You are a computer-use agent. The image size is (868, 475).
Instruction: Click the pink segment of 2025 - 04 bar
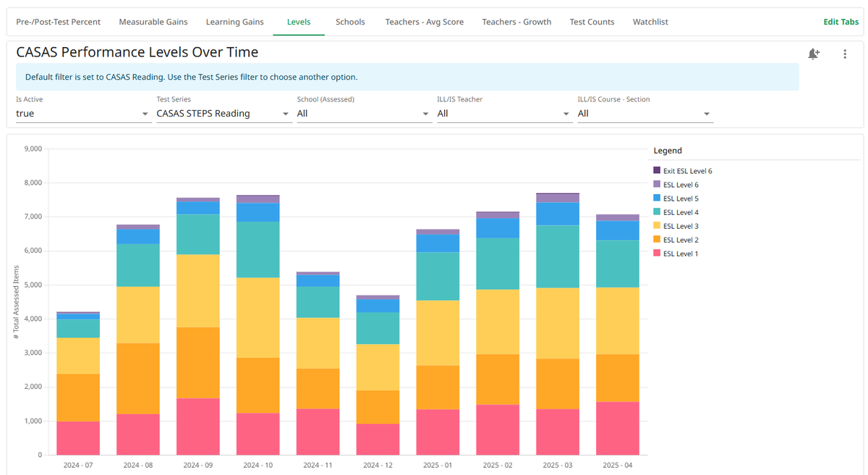coord(618,429)
